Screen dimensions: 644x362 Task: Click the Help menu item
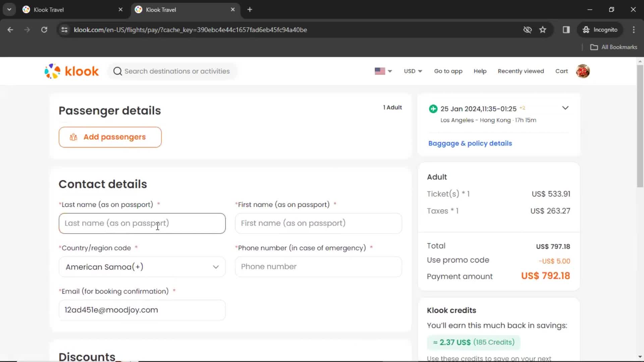tap(480, 71)
